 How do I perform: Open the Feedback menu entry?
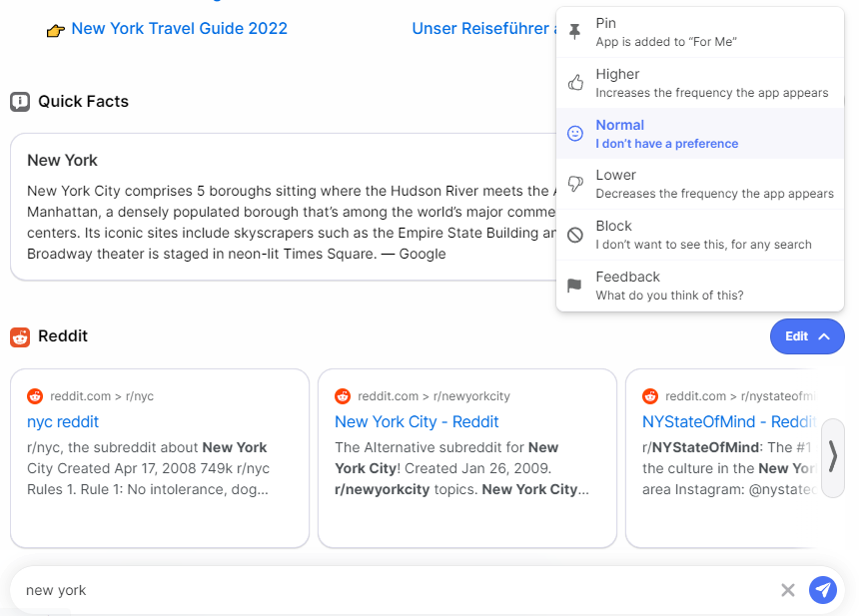[x=700, y=286]
